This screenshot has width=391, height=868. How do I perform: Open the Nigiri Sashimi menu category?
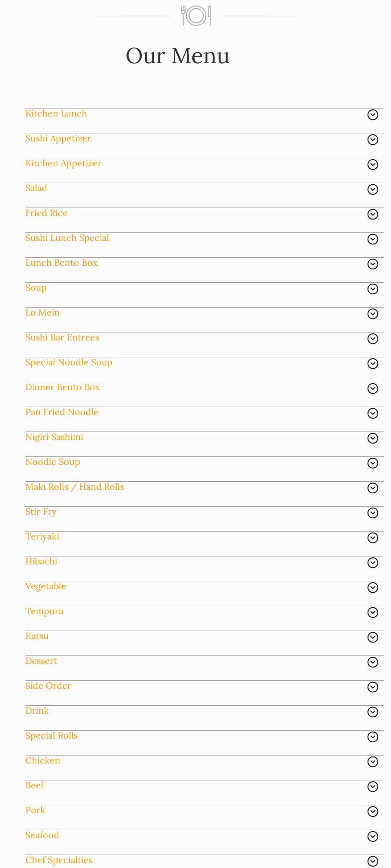54,437
